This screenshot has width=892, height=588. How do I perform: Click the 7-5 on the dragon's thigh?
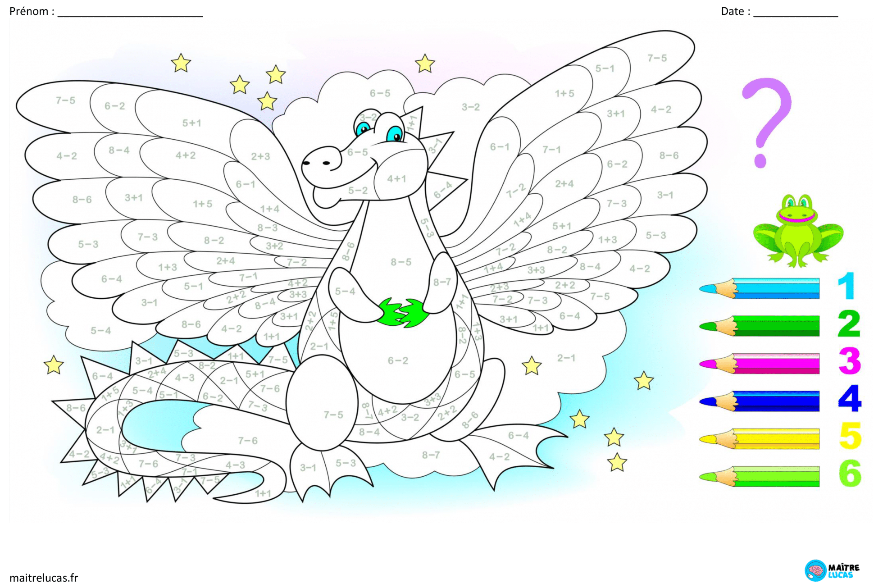333,415
